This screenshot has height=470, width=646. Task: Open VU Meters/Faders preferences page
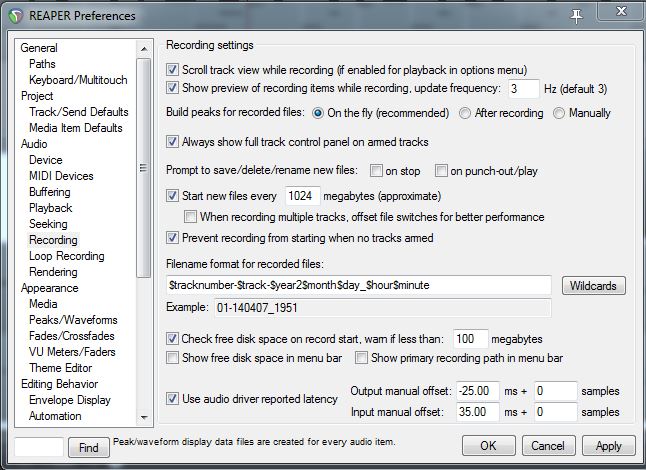[x=72, y=352]
